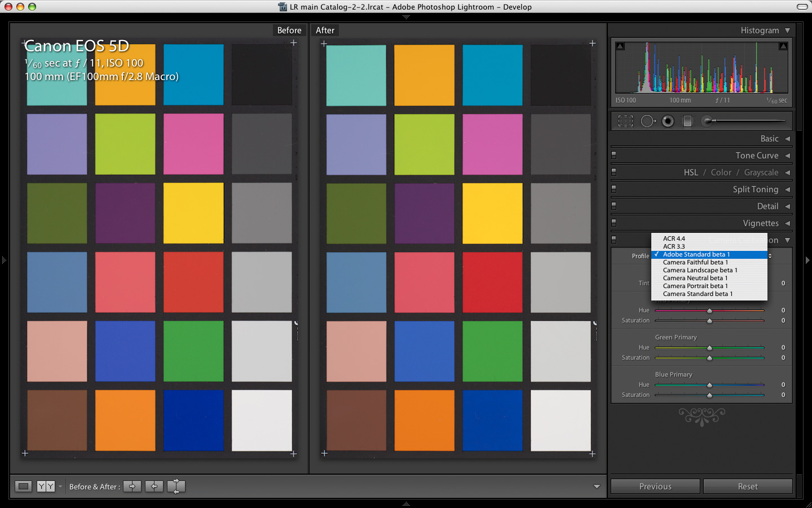812x508 pixels.
Task: Adjust the Green Primary Hue slider
Action: pos(709,347)
